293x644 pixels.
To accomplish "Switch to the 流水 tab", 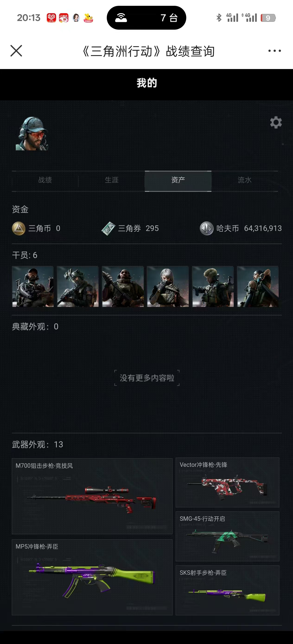I will [245, 180].
